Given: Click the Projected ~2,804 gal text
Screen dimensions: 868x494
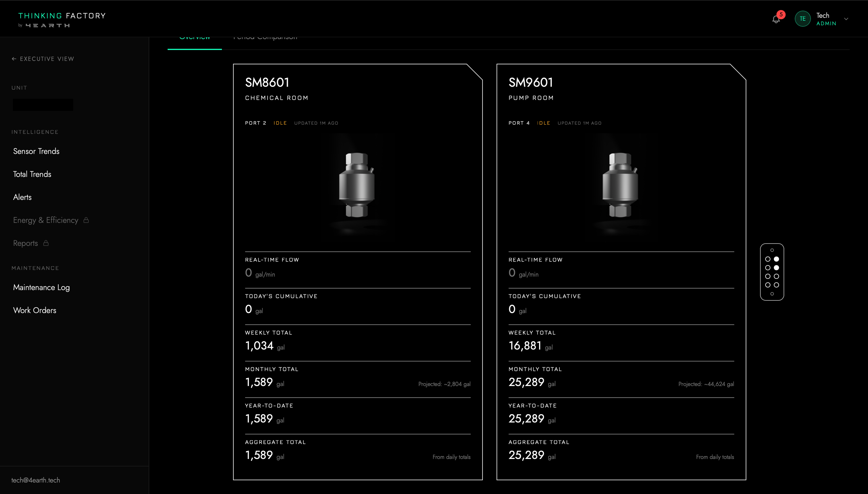Looking at the screenshot, I should (444, 384).
